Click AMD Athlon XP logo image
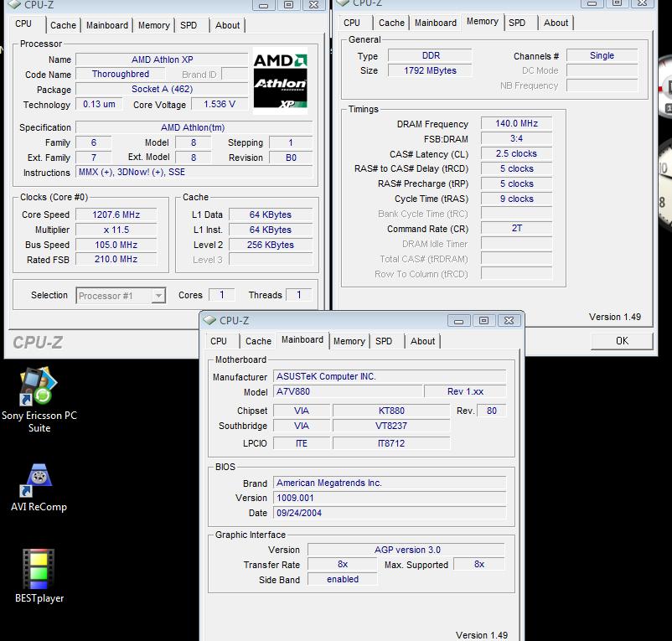The height and width of the screenshot is (641, 672). click(x=281, y=80)
